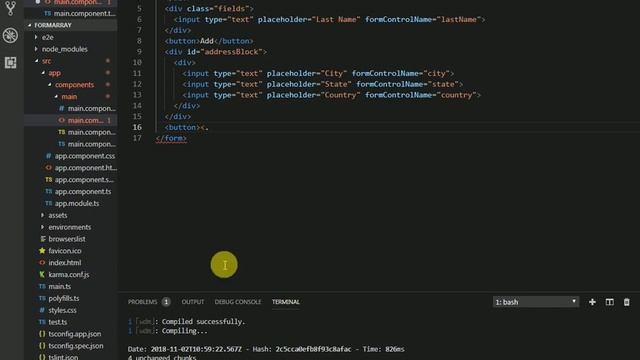640x360 pixels.
Task: Collapse the app folder
Action: [71, 73]
